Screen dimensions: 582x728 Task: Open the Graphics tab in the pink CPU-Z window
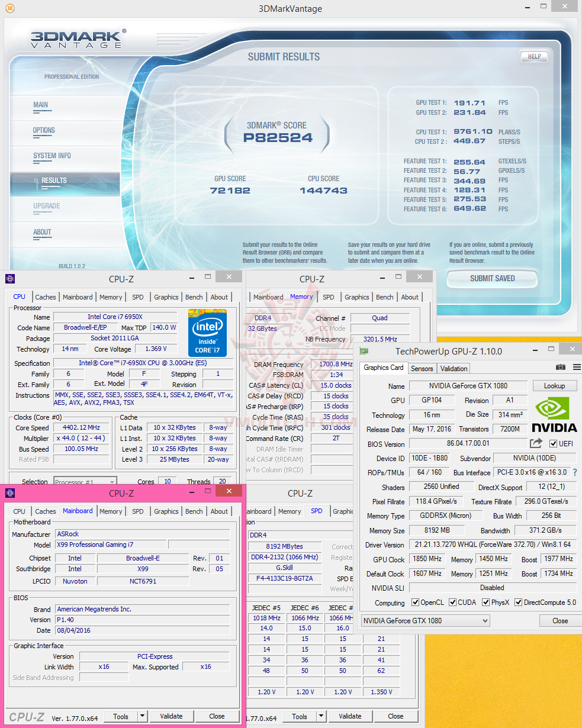(x=166, y=511)
